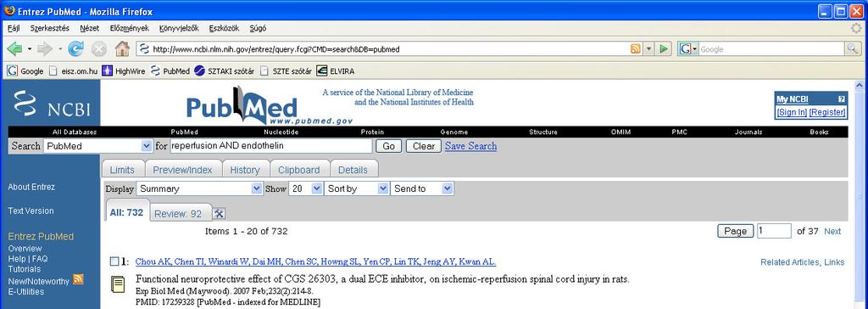This screenshot has height=309, width=868.
Task: Click the Save Search link
Action: click(x=470, y=146)
